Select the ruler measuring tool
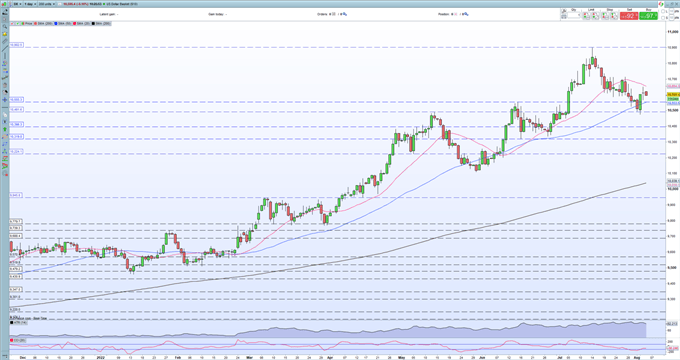The image size is (680, 360). (5, 42)
